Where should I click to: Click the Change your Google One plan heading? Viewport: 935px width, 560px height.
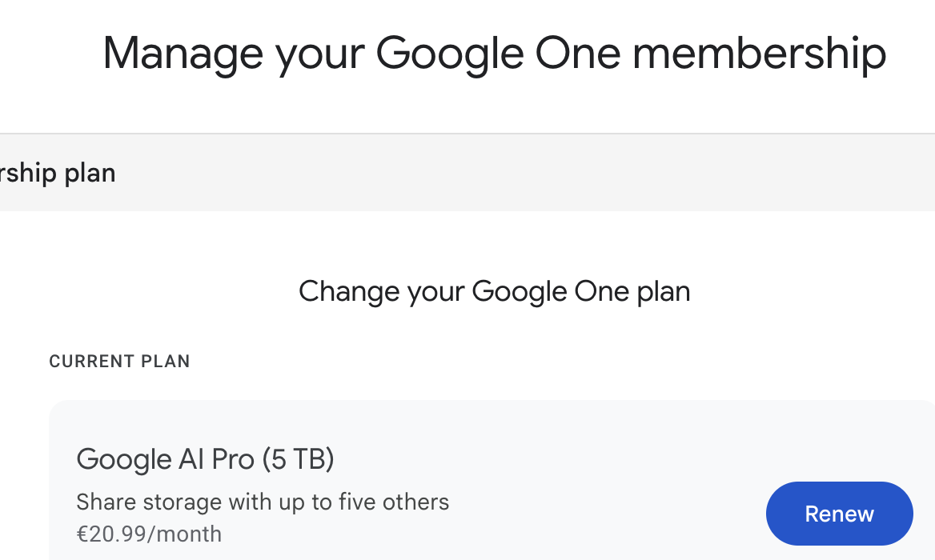point(494,291)
